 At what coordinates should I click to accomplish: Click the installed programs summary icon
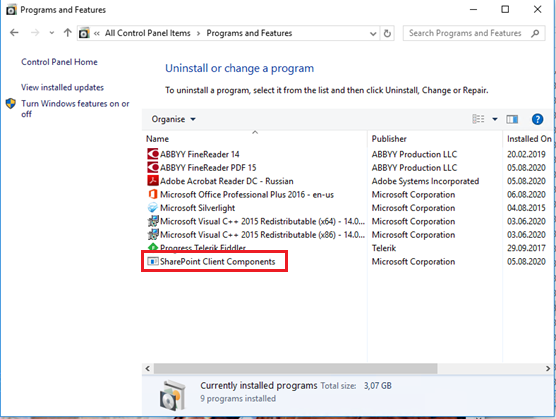pos(172,395)
